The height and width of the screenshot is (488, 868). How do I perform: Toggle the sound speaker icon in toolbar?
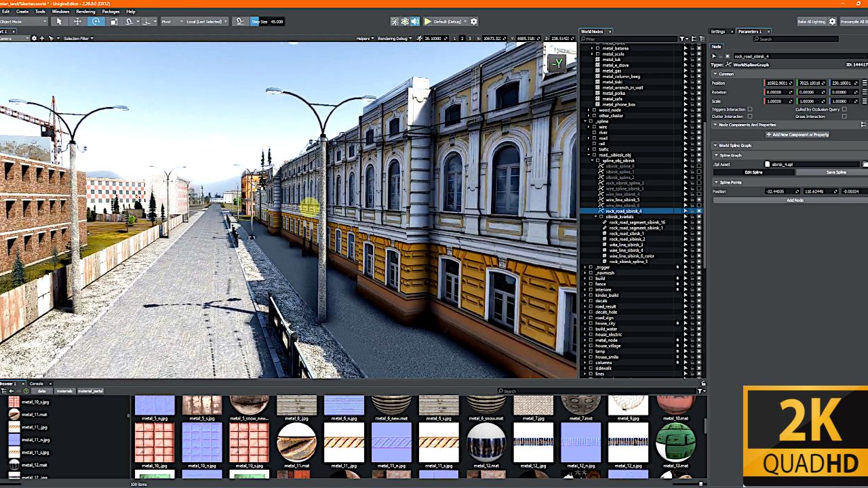(415, 22)
